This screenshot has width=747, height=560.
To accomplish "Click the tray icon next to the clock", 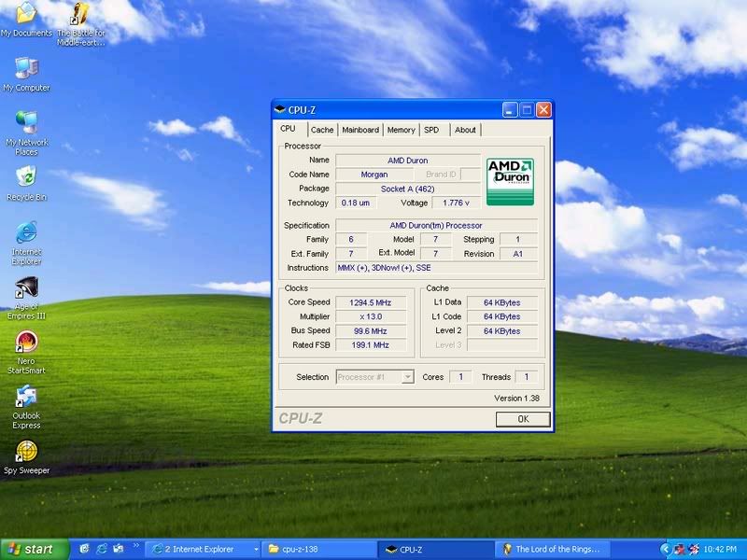I will (x=693, y=550).
